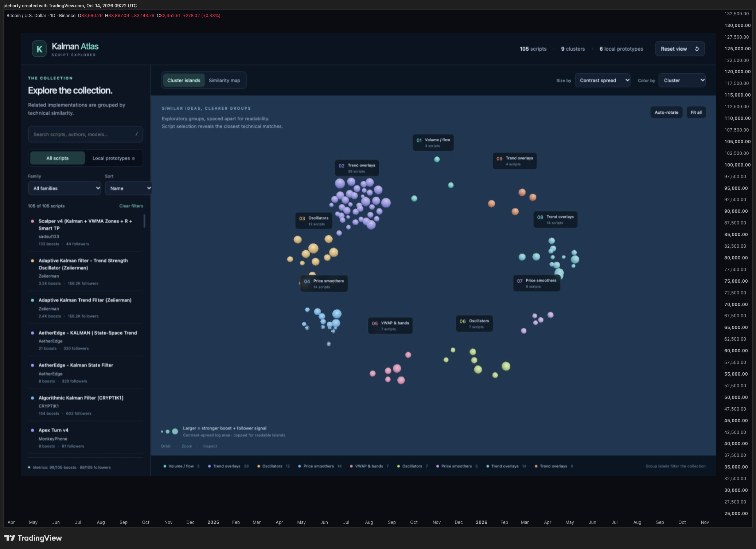Viewport: 756px width, 549px height.
Task: Click the Reset view refresh icon
Action: pyautogui.click(x=697, y=49)
